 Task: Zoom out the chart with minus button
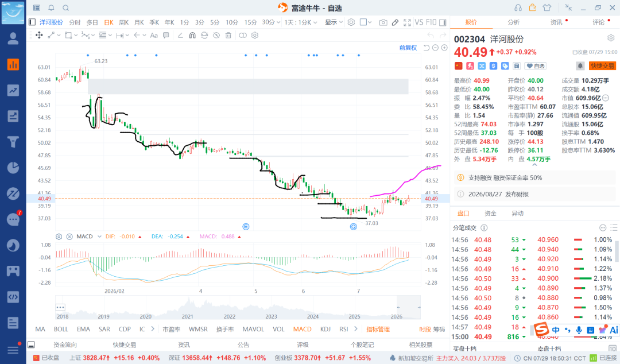coord(435,48)
